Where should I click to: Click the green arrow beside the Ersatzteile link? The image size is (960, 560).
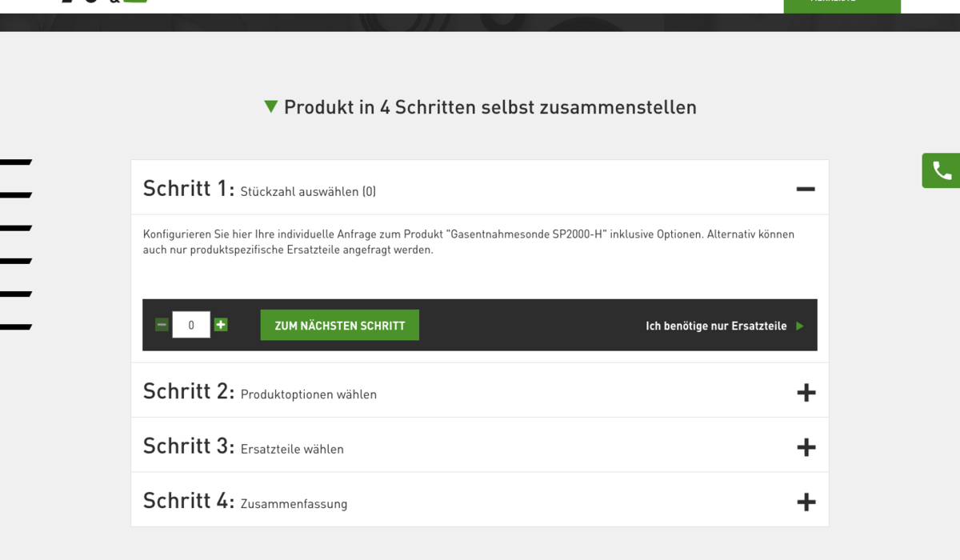click(800, 326)
